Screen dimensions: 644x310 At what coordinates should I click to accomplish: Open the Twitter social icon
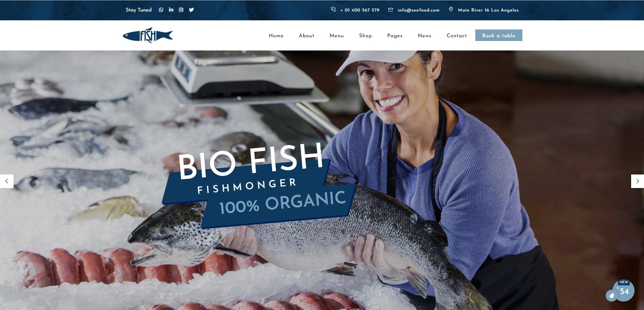pos(191,10)
